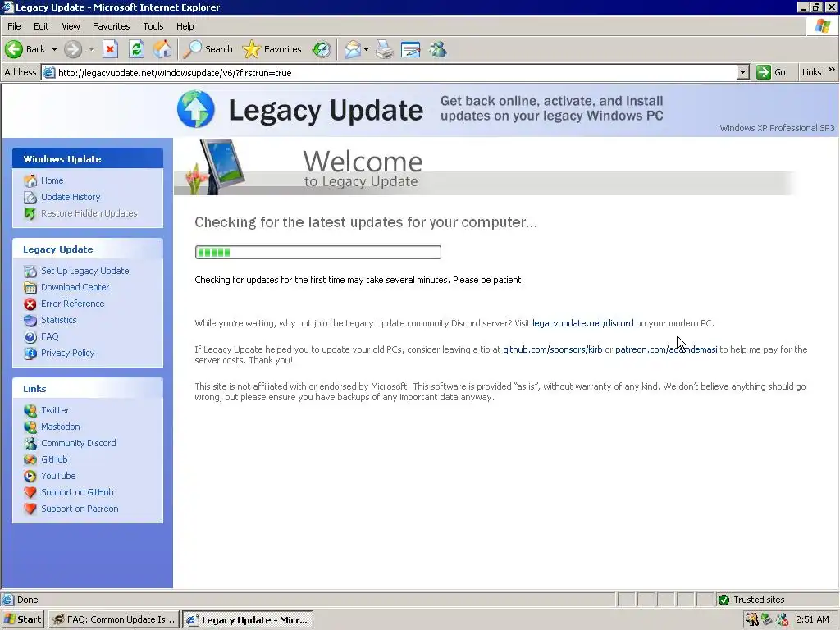Click the Done status text
840x630 pixels.
(27, 600)
